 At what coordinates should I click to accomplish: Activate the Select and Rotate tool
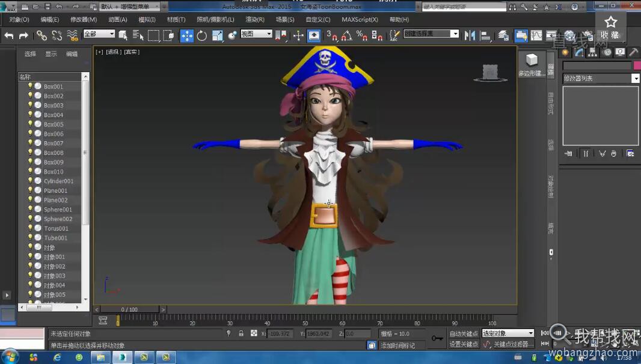point(202,35)
